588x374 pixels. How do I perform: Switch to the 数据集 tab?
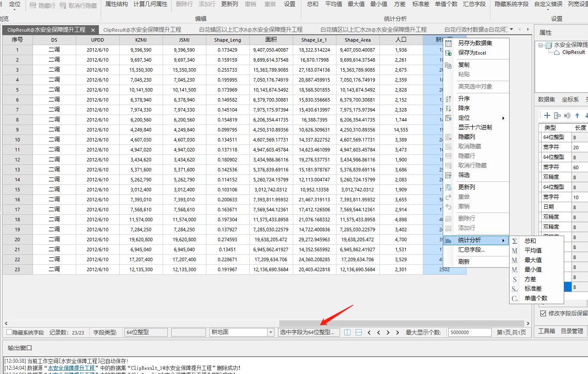[x=546, y=99]
